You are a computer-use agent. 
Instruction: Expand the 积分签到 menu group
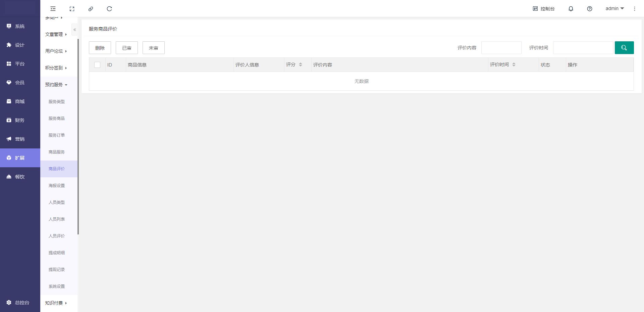(x=56, y=68)
